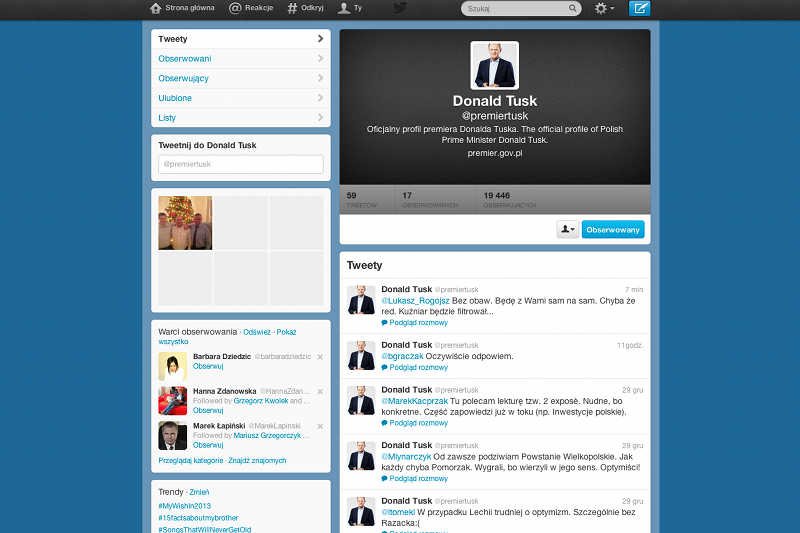Open the settings gear menu
800x533 pixels.
604,8
